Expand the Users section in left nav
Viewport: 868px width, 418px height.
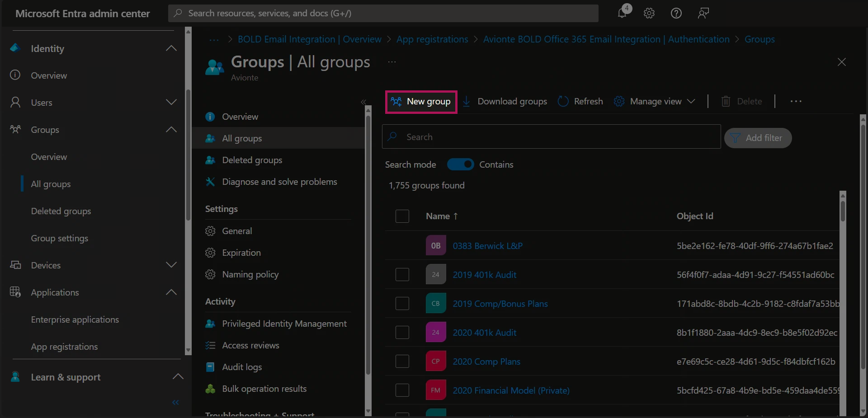(171, 102)
